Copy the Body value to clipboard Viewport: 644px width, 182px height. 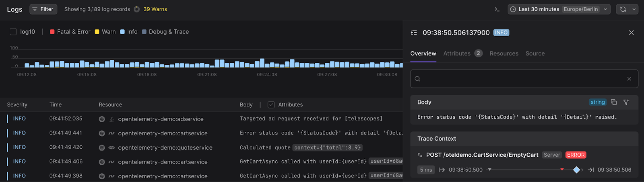pos(614,102)
